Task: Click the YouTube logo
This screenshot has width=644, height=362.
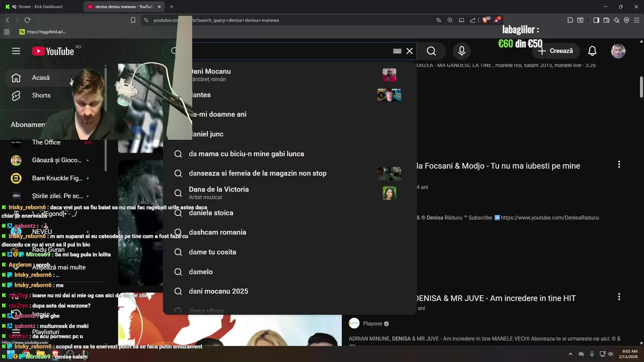Action: click(53, 51)
